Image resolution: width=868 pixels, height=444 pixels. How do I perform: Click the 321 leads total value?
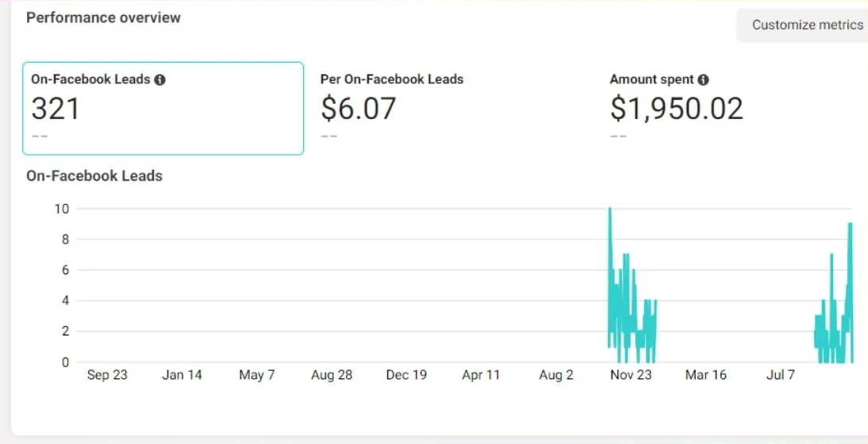(56, 109)
